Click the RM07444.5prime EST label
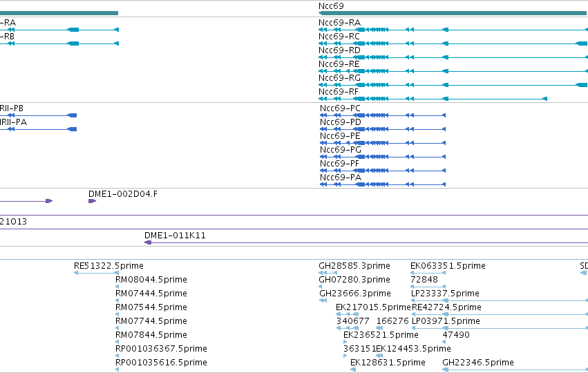Viewport: 588px width, 373px height. click(x=151, y=294)
